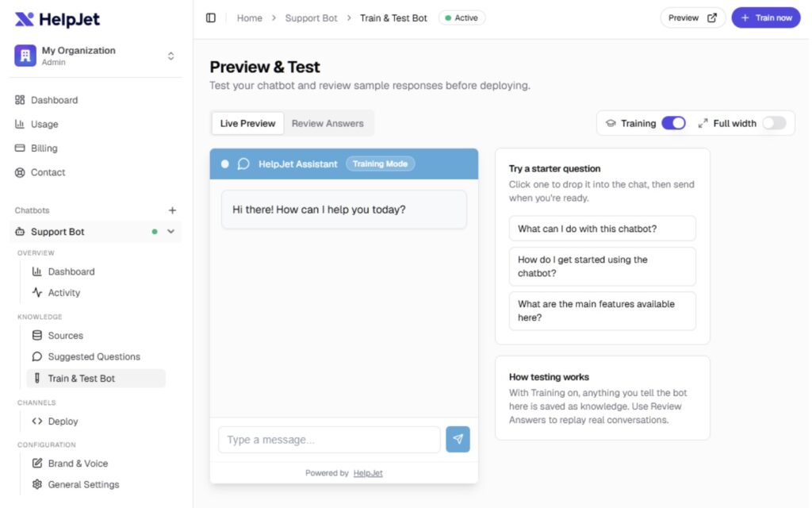
Task: Enable the Full width toggle
Action: click(775, 123)
